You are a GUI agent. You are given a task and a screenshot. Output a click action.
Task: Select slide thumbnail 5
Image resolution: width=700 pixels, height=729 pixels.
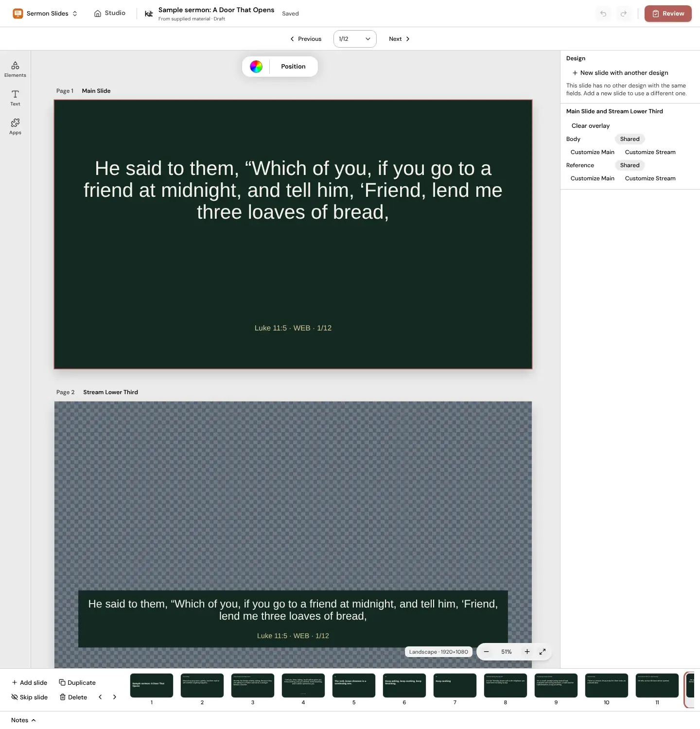tap(354, 686)
